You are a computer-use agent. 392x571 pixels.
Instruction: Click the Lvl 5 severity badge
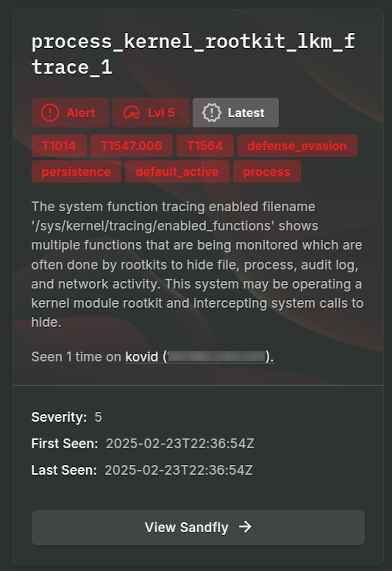point(151,113)
